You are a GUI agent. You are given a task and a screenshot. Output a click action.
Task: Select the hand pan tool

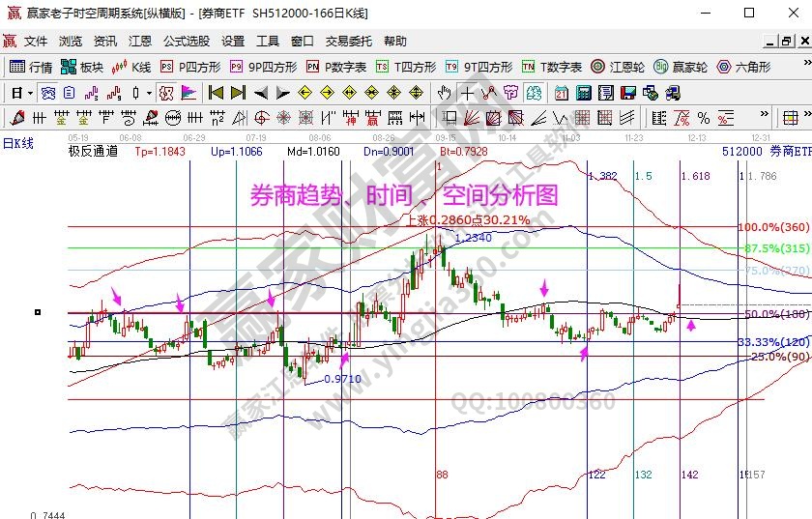pos(444,93)
